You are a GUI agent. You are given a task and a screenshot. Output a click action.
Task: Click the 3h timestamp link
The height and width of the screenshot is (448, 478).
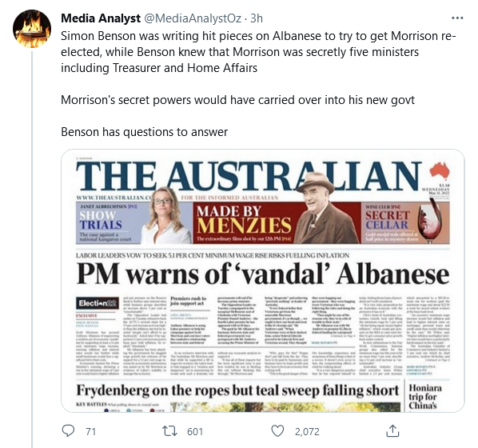257,18
